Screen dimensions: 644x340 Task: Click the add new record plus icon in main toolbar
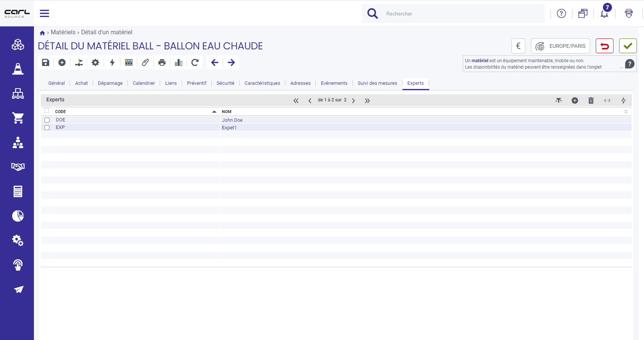tap(62, 63)
